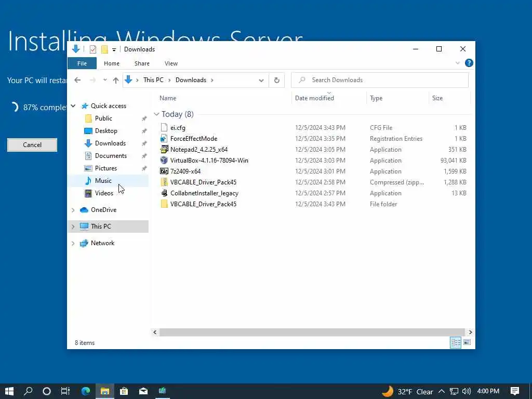Open Microsoft Store from the taskbar
Image resolution: width=532 pixels, height=399 pixels.
click(124, 391)
